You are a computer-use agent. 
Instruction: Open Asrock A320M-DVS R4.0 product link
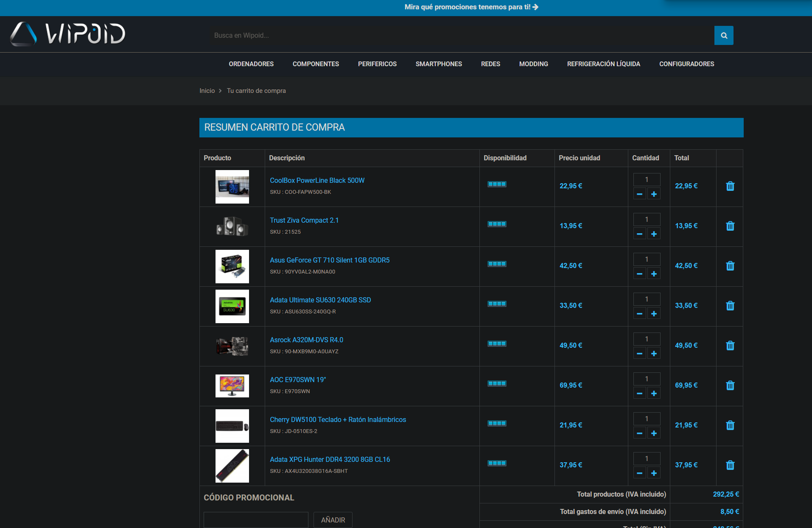[306, 340]
